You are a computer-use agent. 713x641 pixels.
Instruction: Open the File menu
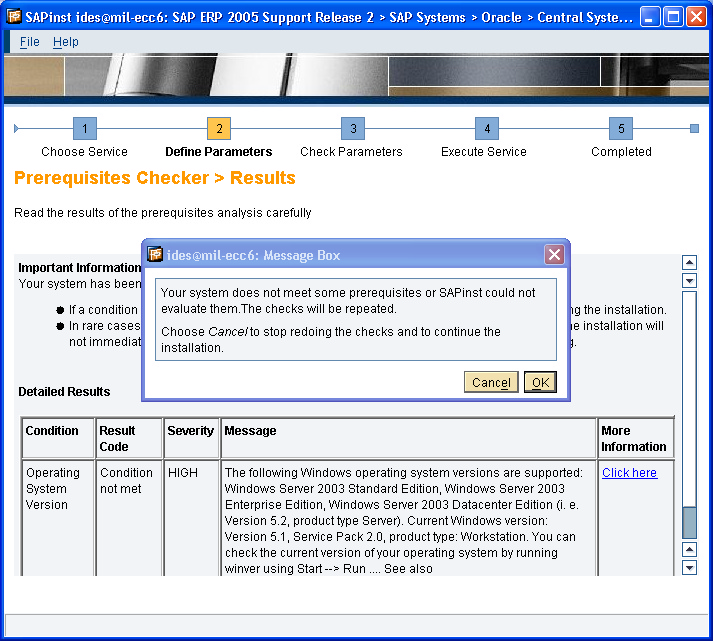[x=30, y=42]
